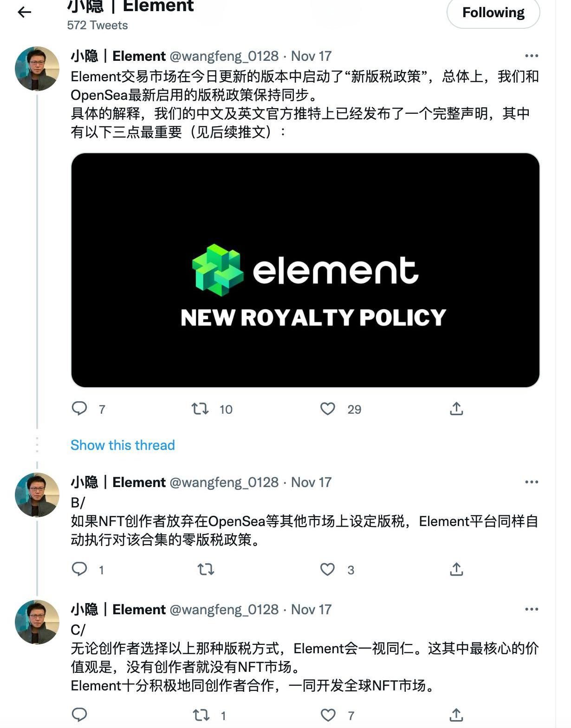This screenshot has width=571, height=728.
Task: Open the Element New Royalty Policy image
Action: pyautogui.click(x=305, y=270)
